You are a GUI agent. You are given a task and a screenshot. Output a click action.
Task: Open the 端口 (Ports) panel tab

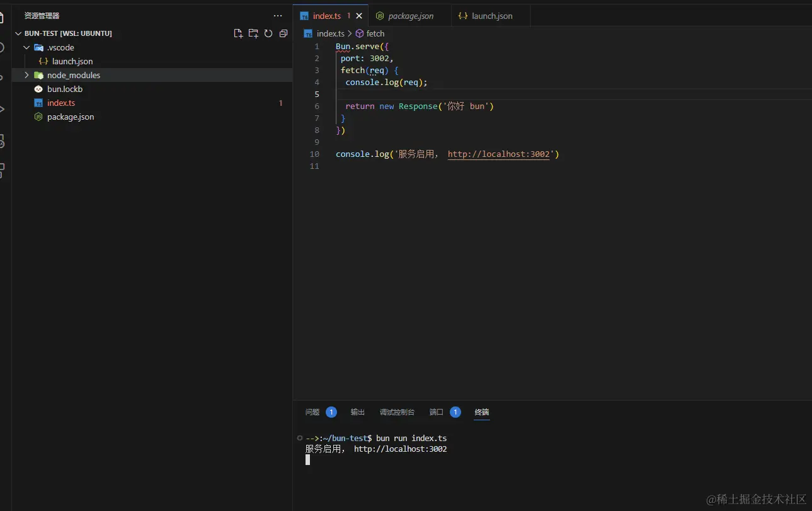[437, 412]
